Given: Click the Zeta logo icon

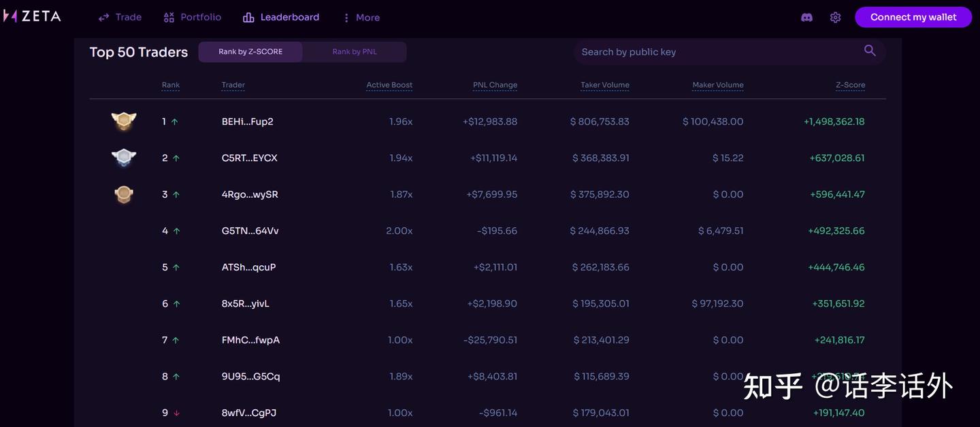Looking at the screenshot, I should tap(10, 16).
